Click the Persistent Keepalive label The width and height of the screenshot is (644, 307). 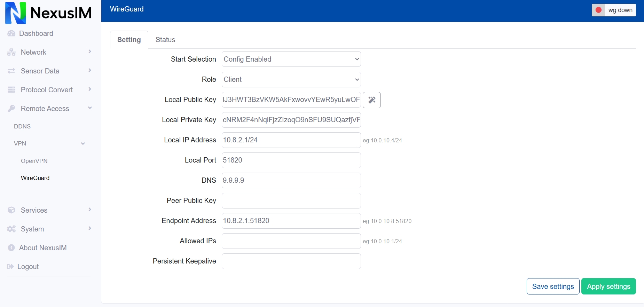pos(184,261)
